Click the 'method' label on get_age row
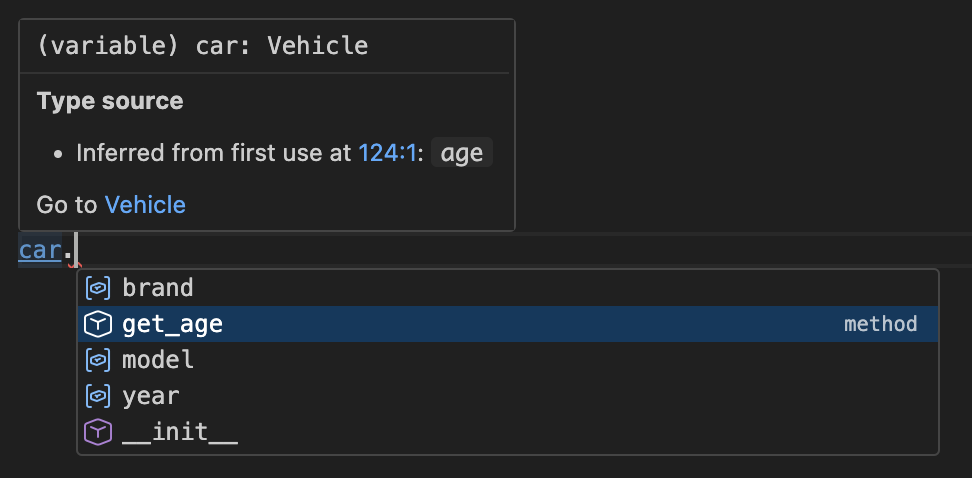972x478 pixels. (880, 324)
